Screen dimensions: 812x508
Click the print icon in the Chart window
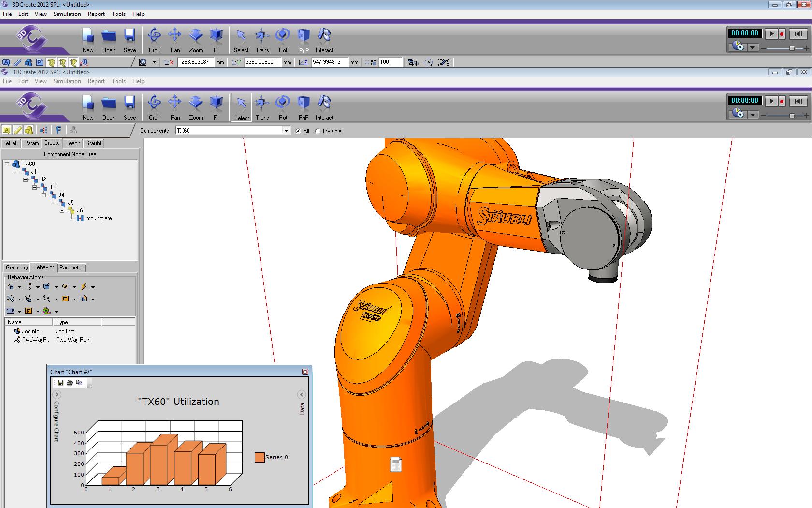pos(70,383)
